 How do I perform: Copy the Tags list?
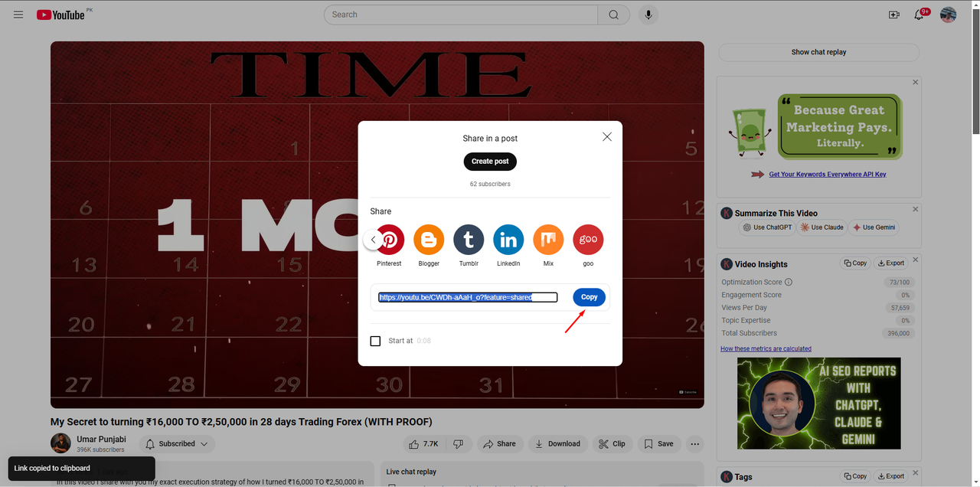(x=855, y=476)
